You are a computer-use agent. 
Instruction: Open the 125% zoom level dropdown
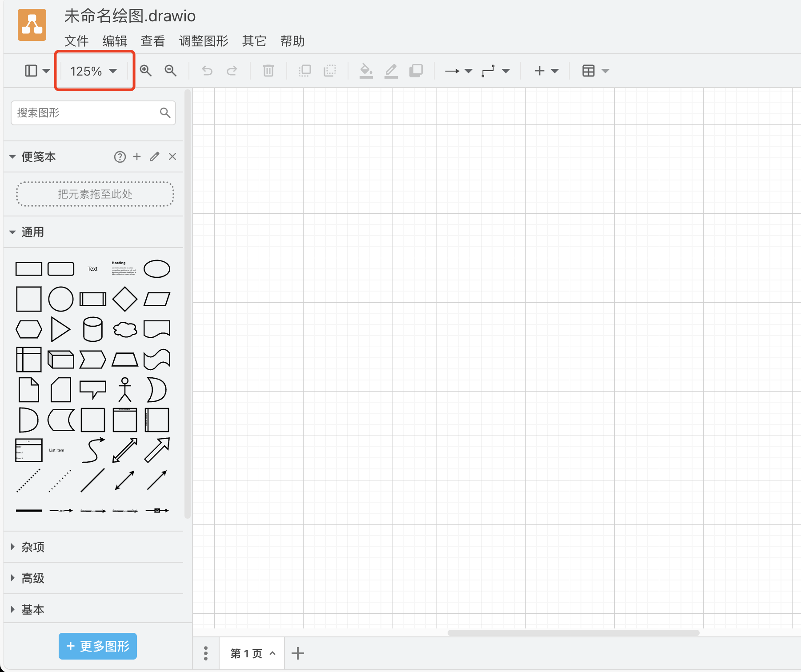click(x=93, y=71)
